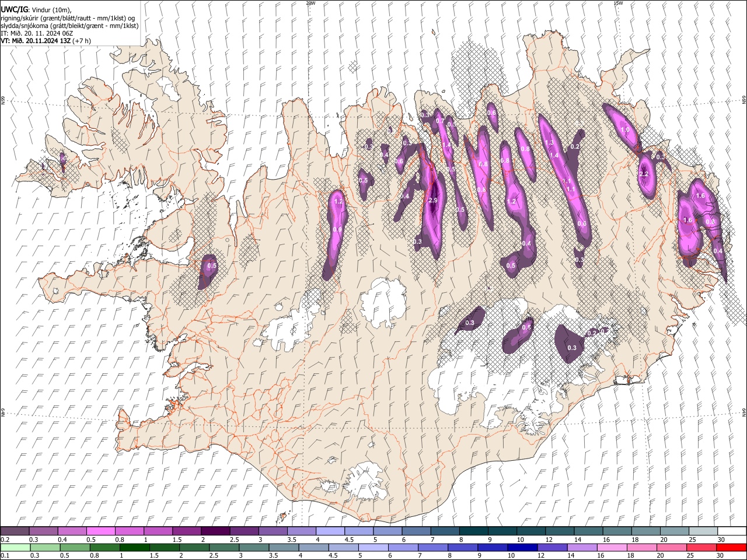Click the dusky purple 0.2–0.3 legend swatch
The height and width of the screenshot is (560, 747).
click(x=15, y=531)
